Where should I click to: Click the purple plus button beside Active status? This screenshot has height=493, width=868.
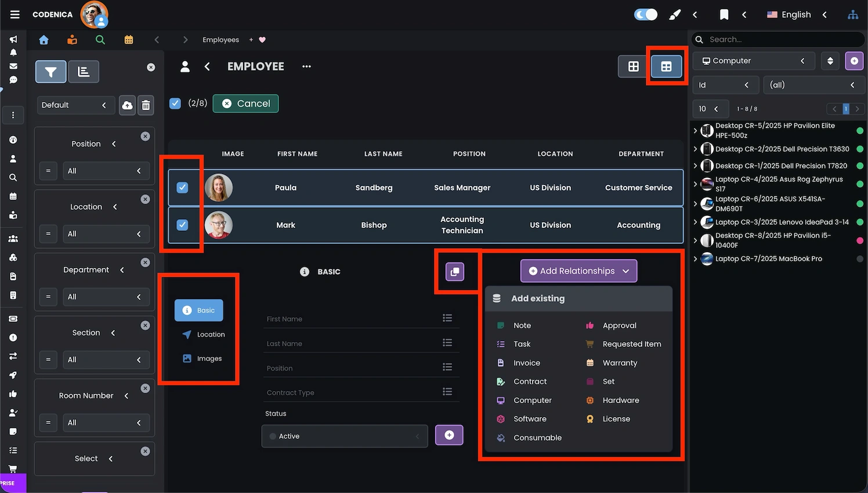(x=449, y=435)
